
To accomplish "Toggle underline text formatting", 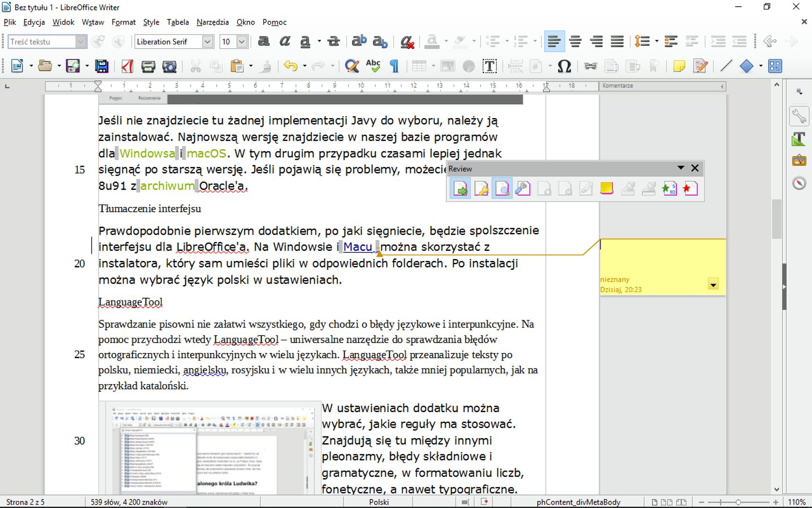I will tap(305, 42).
